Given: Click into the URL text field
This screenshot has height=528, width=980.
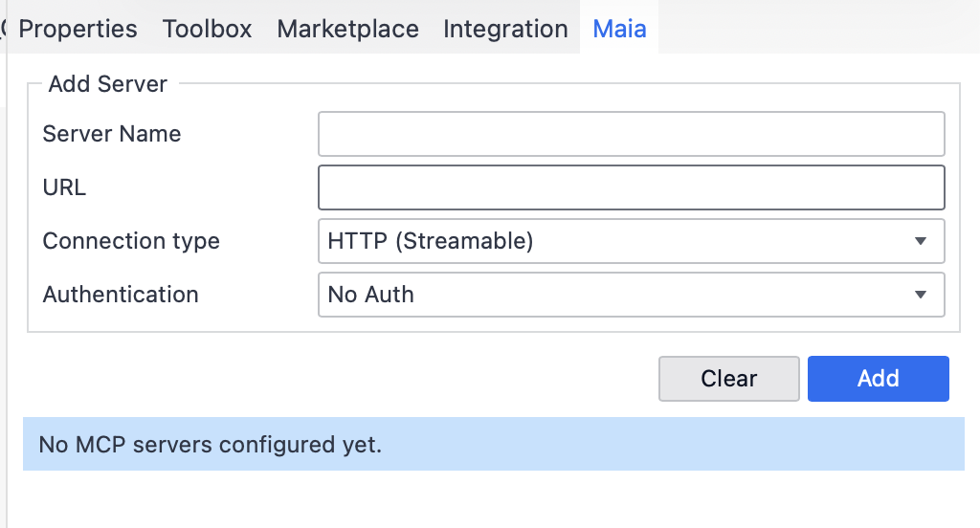Looking at the screenshot, I should click(631, 187).
